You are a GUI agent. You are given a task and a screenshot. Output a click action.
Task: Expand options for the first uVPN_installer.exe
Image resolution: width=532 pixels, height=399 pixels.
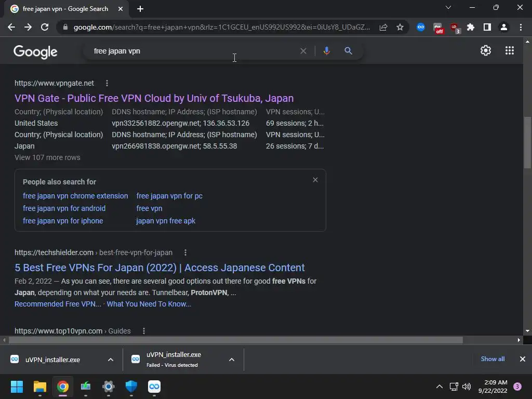(111, 360)
